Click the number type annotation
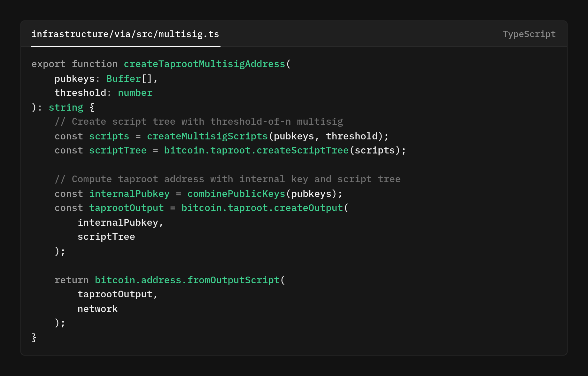 135,93
